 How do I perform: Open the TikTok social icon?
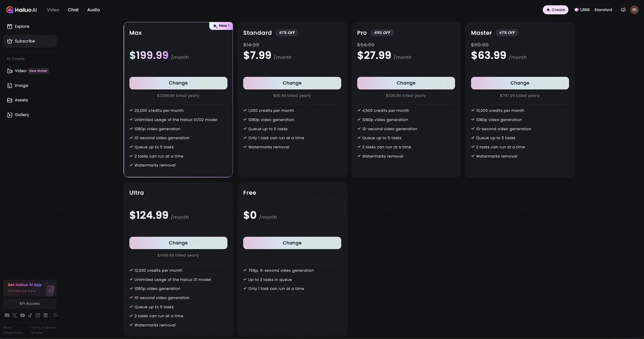coord(30,315)
